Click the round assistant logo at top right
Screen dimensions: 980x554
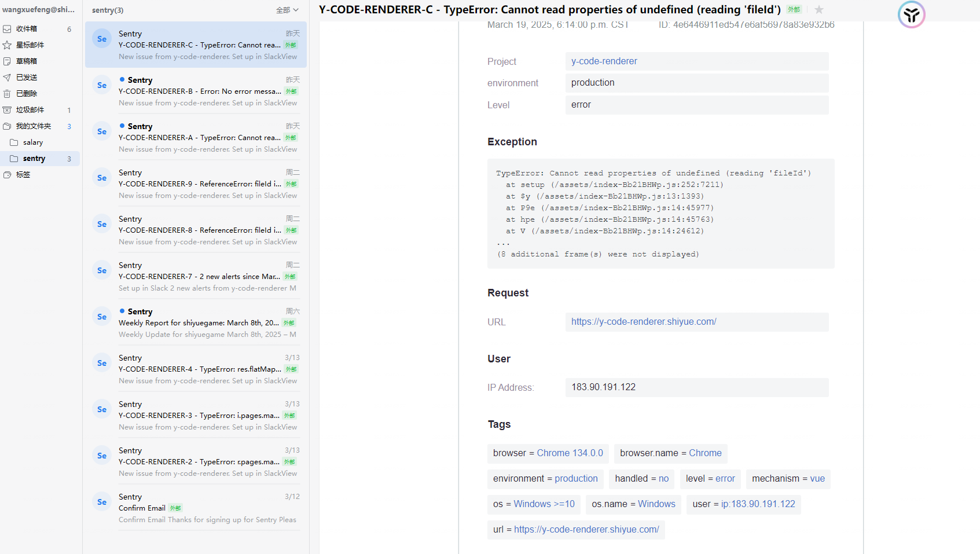(911, 14)
